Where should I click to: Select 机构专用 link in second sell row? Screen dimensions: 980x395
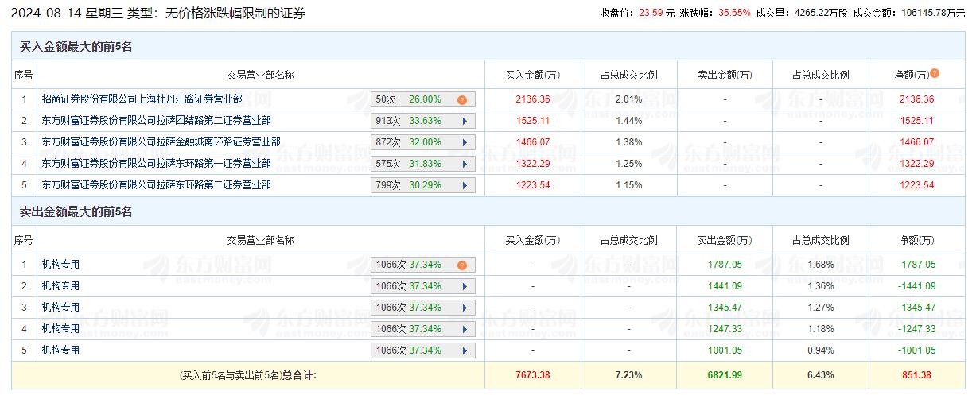coord(61,286)
